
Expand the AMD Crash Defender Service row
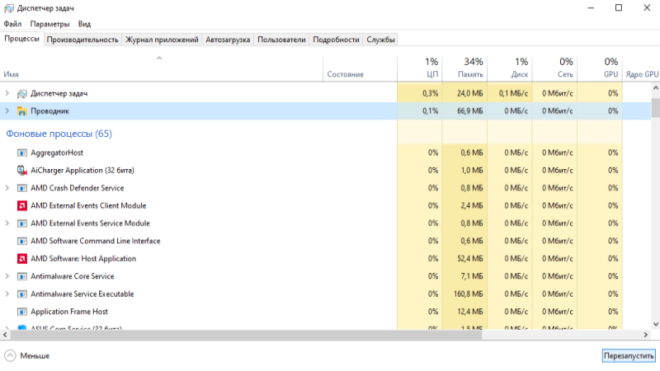7,188
